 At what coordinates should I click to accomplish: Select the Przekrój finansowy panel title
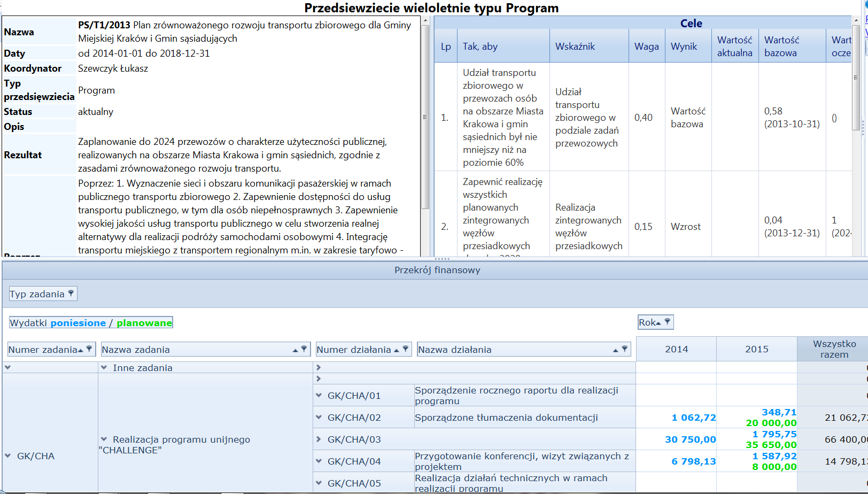(x=437, y=270)
